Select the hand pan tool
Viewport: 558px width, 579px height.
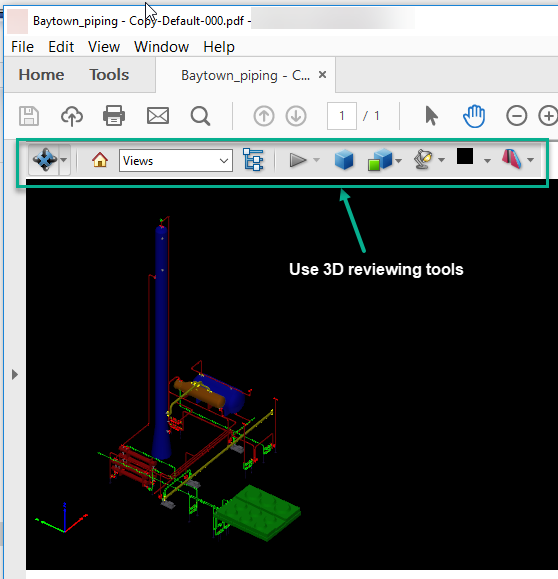coord(474,116)
